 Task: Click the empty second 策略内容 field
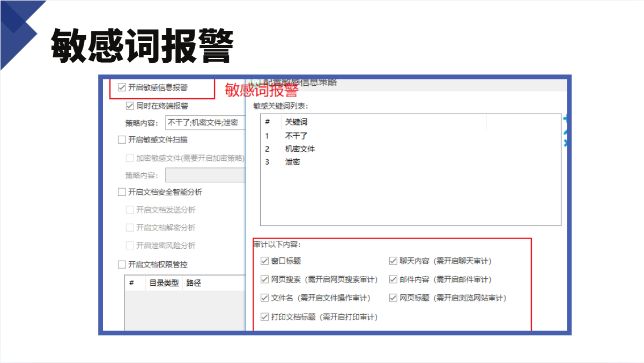point(205,175)
